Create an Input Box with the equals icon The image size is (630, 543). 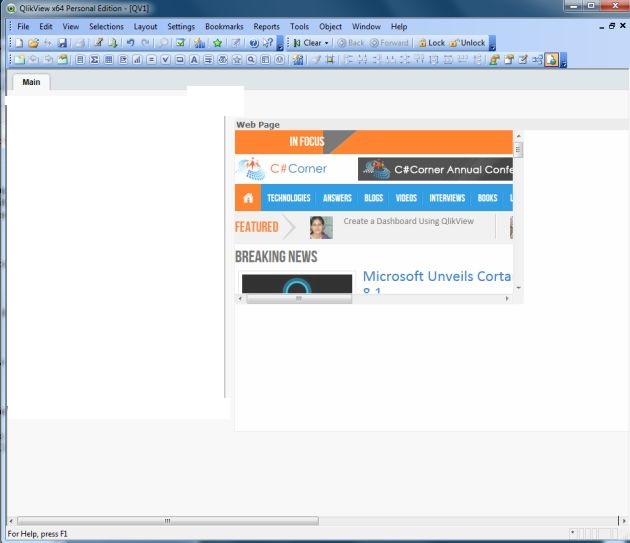(x=151, y=59)
